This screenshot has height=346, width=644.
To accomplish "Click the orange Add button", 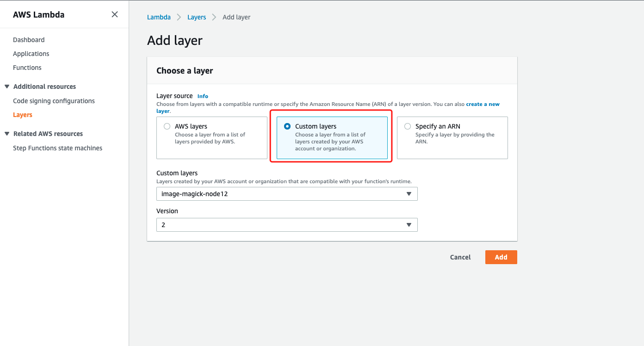I will 501,257.
